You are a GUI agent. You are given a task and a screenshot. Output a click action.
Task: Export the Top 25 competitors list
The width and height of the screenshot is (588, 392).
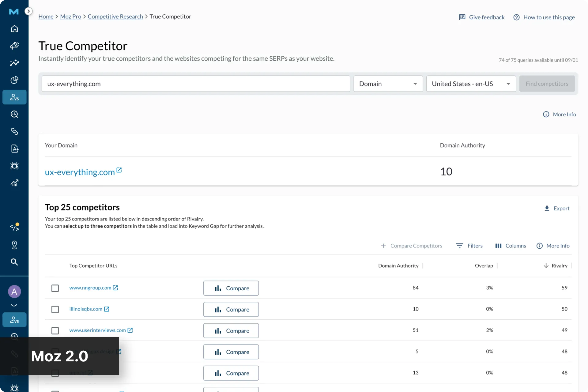point(557,208)
